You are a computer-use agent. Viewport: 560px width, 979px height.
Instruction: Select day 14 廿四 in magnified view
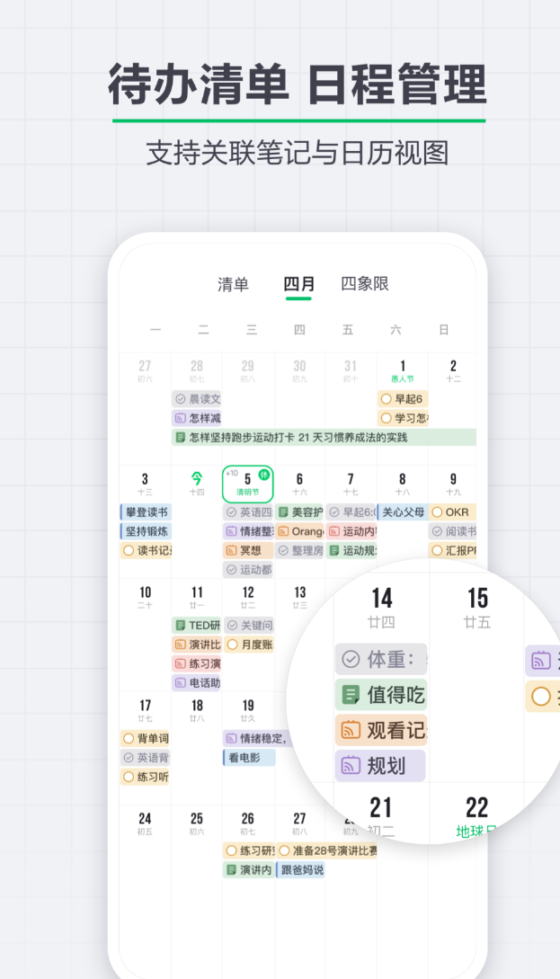(381, 607)
